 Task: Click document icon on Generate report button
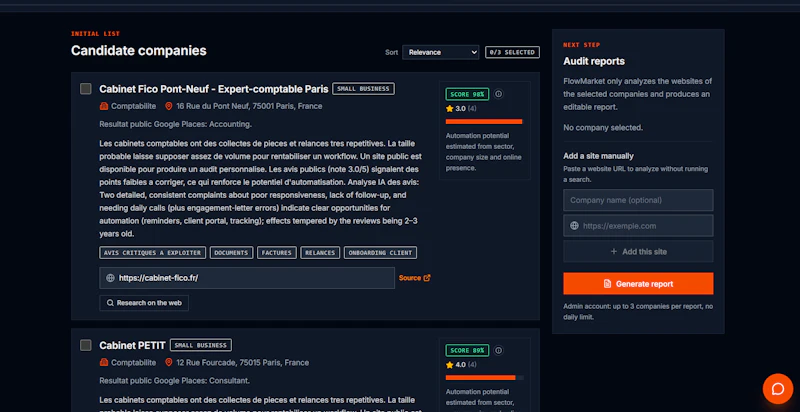[607, 284]
